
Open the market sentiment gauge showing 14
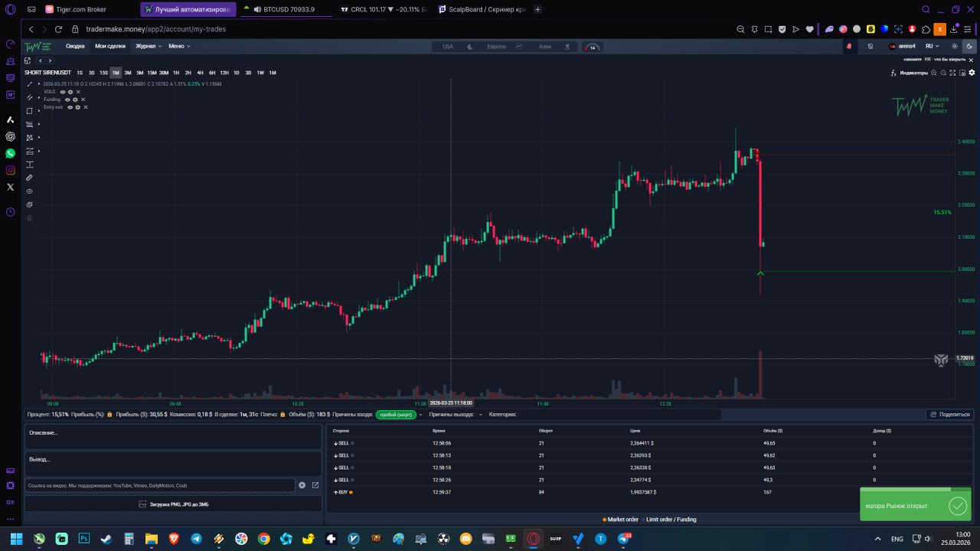pos(592,47)
